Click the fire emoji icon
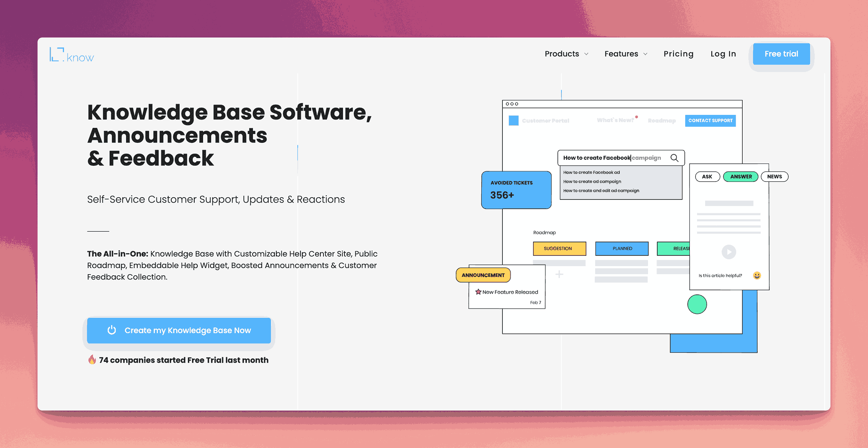Image resolution: width=868 pixels, height=448 pixels. (92, 360)
